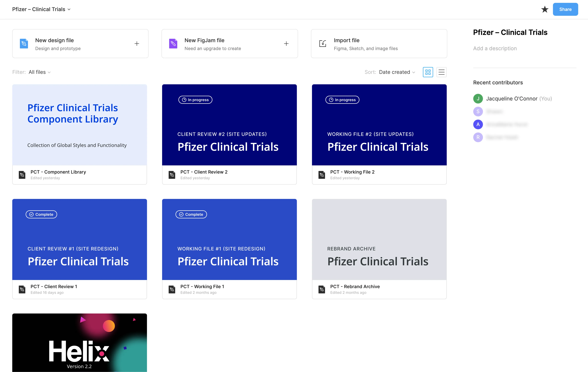This screenshot has height=372, width=588.
Task: Click Jacqueline O'Connor's green J avatar
Action: (478, 98)
